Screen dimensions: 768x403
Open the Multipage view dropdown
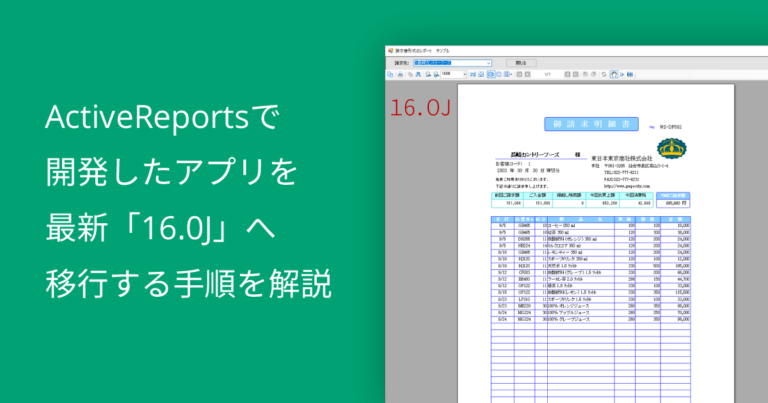[x=508, y=74]
